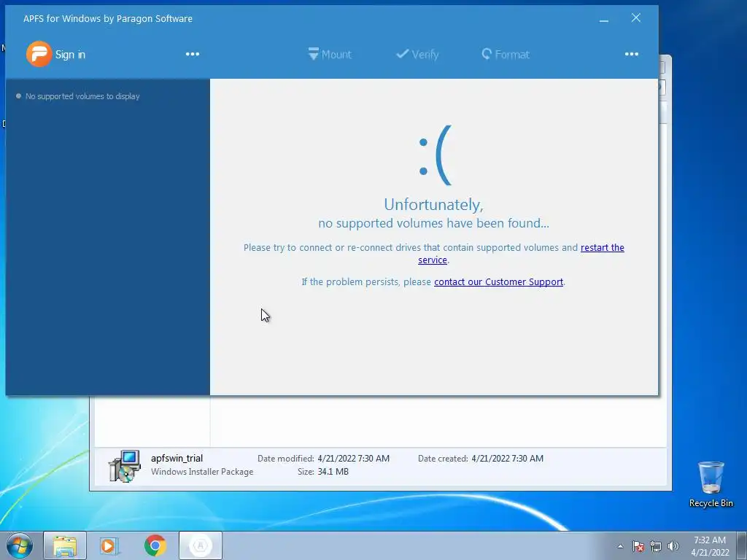The image size is (747, 560).
Task: Click the APFS app taskbar button
Action: [x=201, y=545]
